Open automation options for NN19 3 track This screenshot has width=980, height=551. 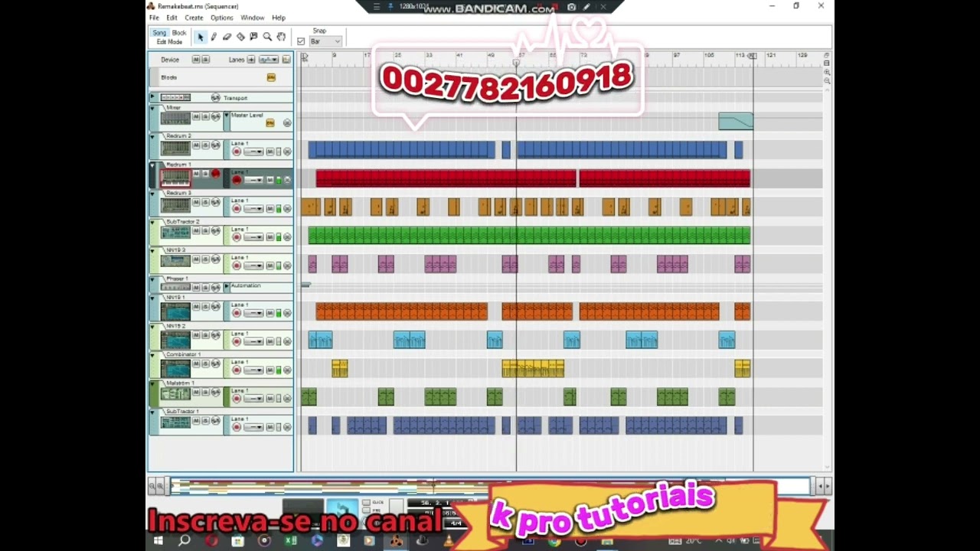(216, 259)
